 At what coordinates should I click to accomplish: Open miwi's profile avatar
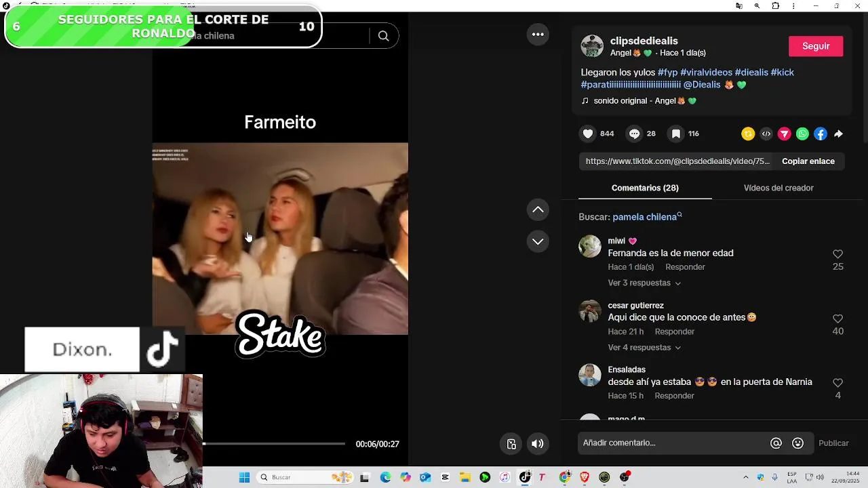tap(590, 246)
